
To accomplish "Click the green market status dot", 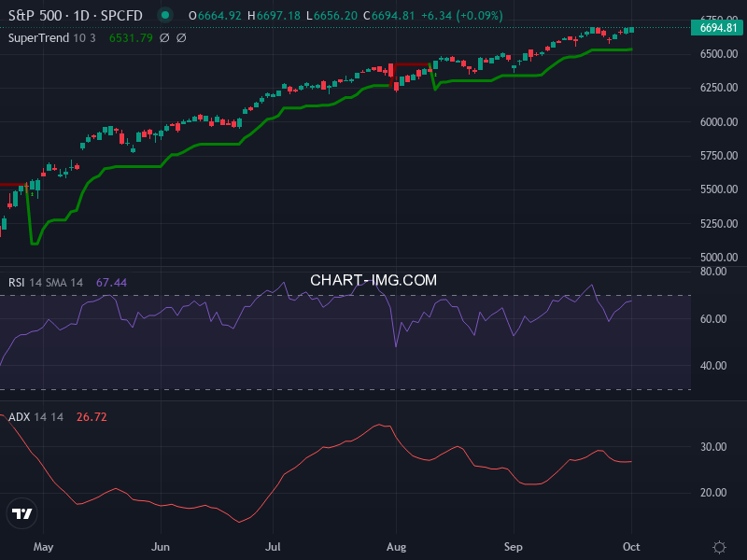I will (x=165, y=16).
